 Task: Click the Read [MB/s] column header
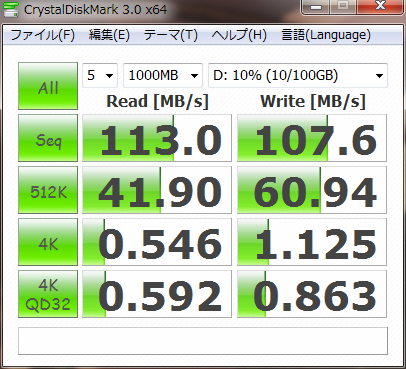coord(157,101)
